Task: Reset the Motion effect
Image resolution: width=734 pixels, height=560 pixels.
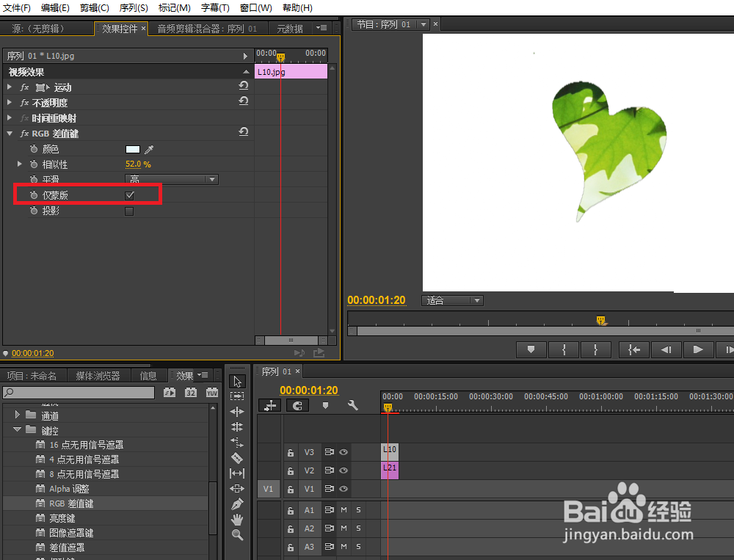Action: pos(244,86)
